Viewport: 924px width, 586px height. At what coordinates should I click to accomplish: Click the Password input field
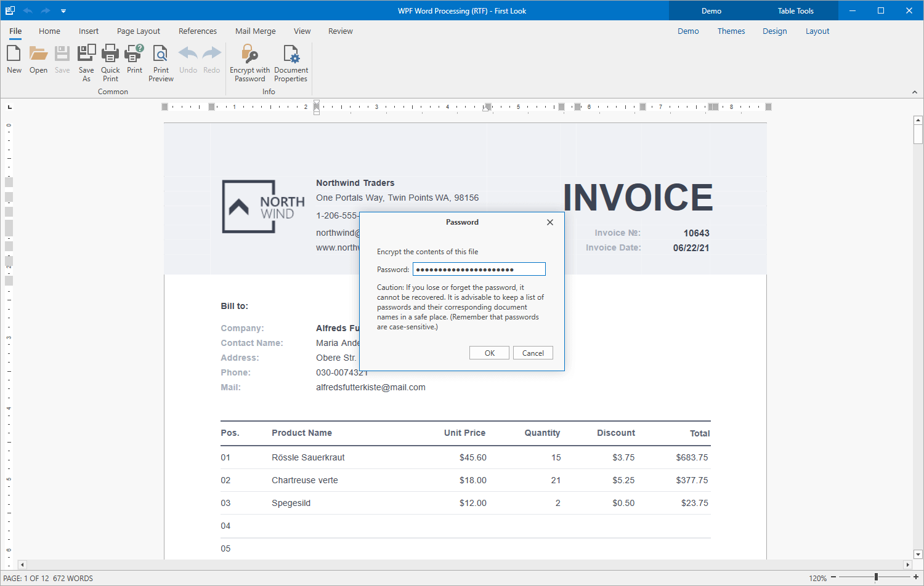[479, 269]
